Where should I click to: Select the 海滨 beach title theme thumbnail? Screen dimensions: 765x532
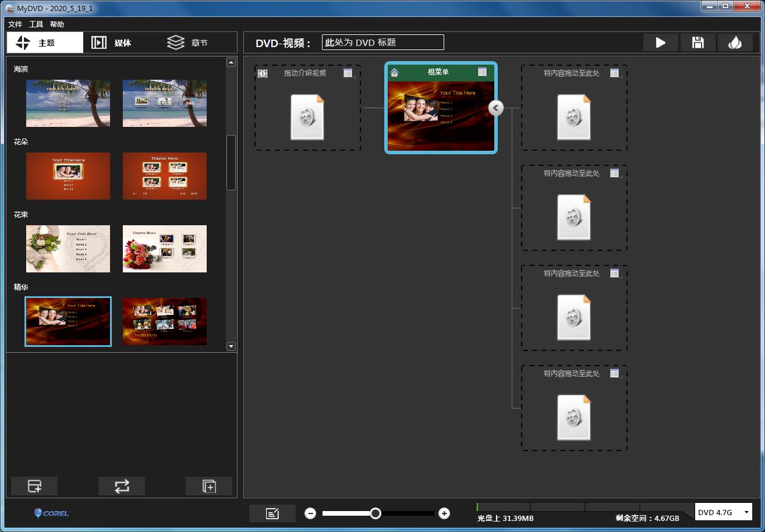pyautogui.click(x=68, y=103)
